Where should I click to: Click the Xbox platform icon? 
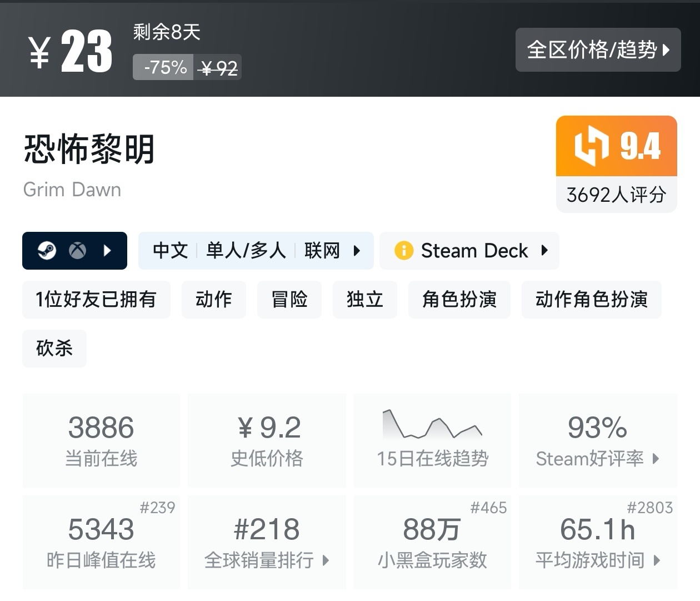coord(77,251)
